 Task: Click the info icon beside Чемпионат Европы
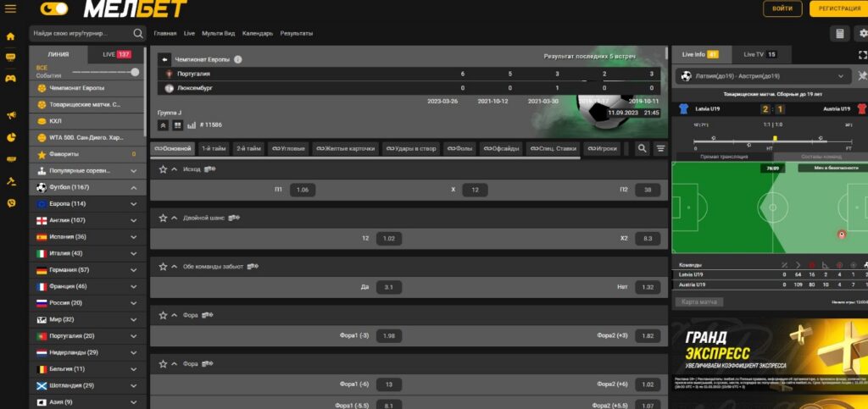(238, 59)
